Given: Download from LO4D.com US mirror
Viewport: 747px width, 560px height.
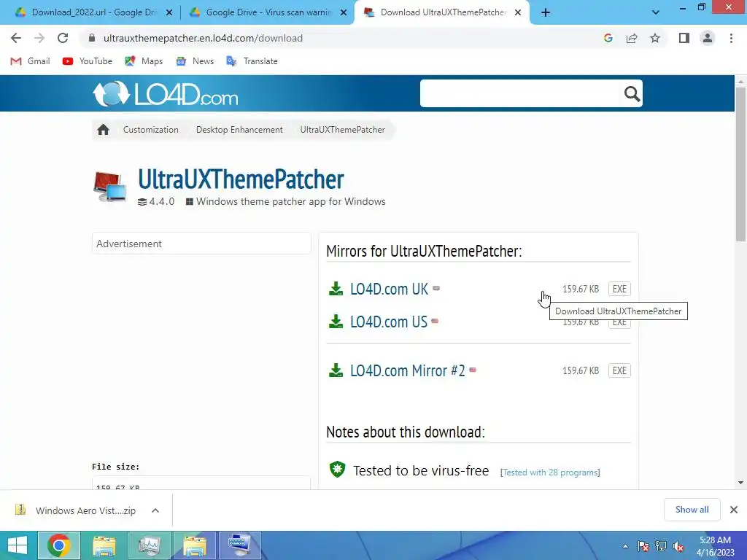Looking at the screenshot, I should [389, 322].
